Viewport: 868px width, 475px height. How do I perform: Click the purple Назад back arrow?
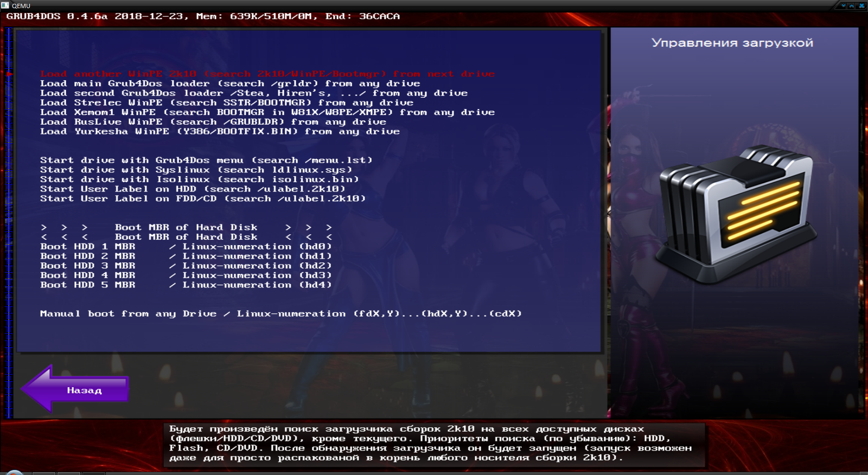tap(75, 389)
